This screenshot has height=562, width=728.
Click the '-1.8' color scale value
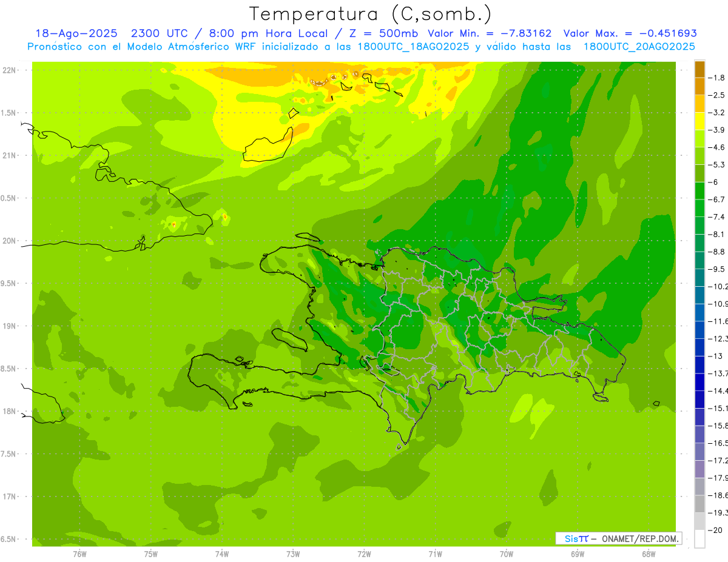pos(717,78)
